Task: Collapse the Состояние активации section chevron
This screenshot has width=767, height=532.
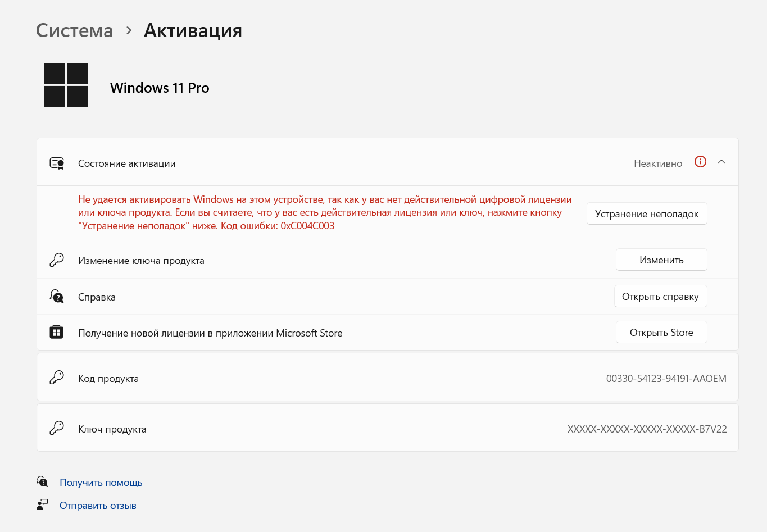Action: tap(721, 162)
